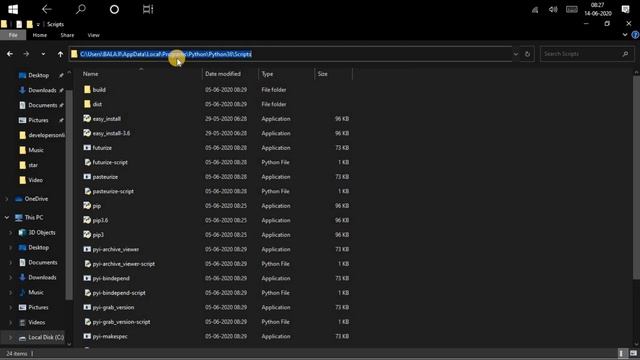The image size is (640, 360).
Task: Open Task View icon
Action: [x=148, y=9]
